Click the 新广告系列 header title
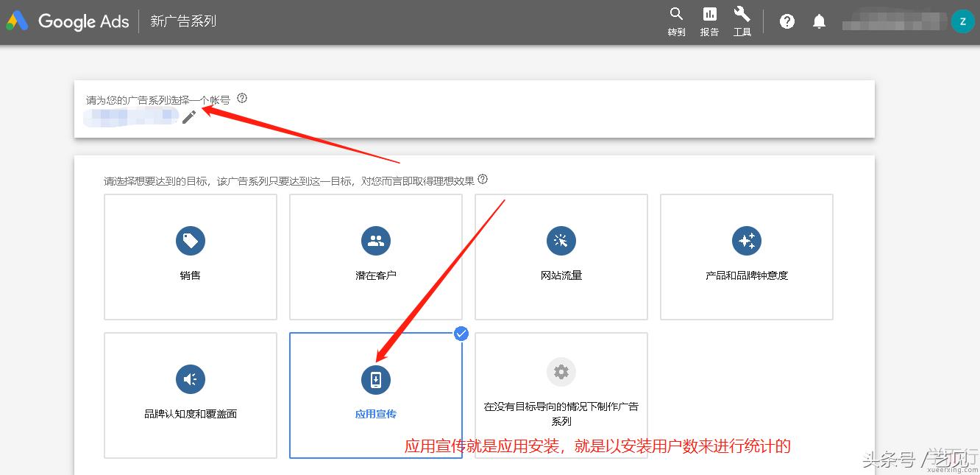 point(183,21)
